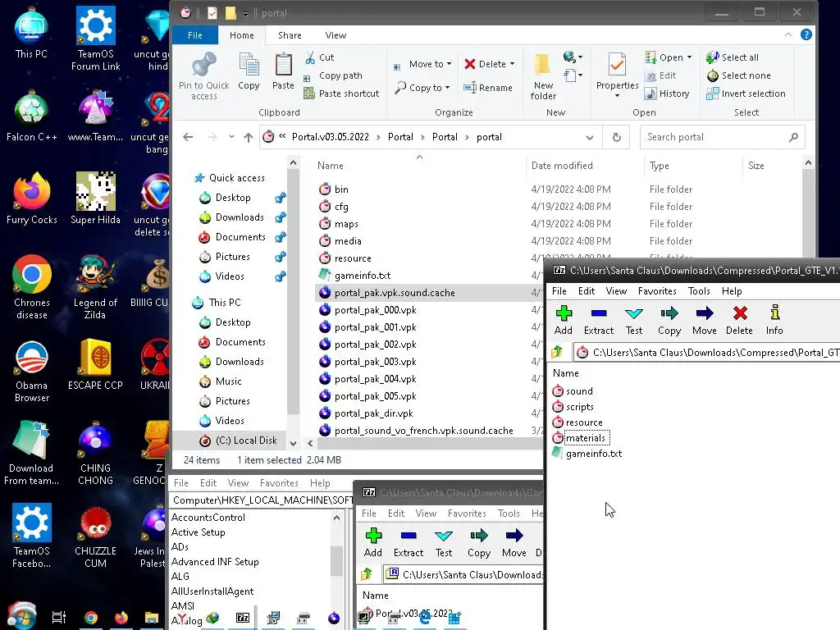Open Quick Access Toolbar customize dropdown in title bar
This screenshot has width=840, height=630.
[245, 13]
